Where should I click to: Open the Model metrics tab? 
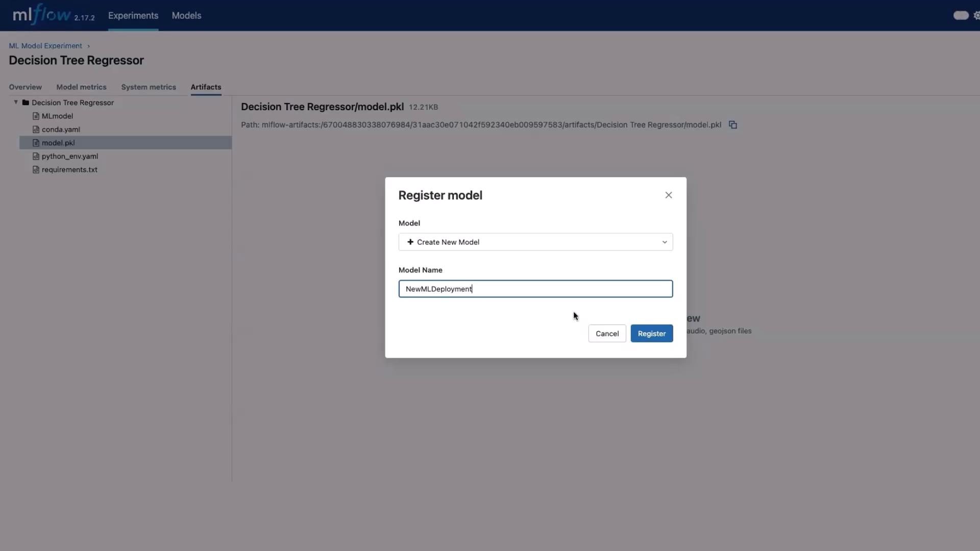coord(81,87)
